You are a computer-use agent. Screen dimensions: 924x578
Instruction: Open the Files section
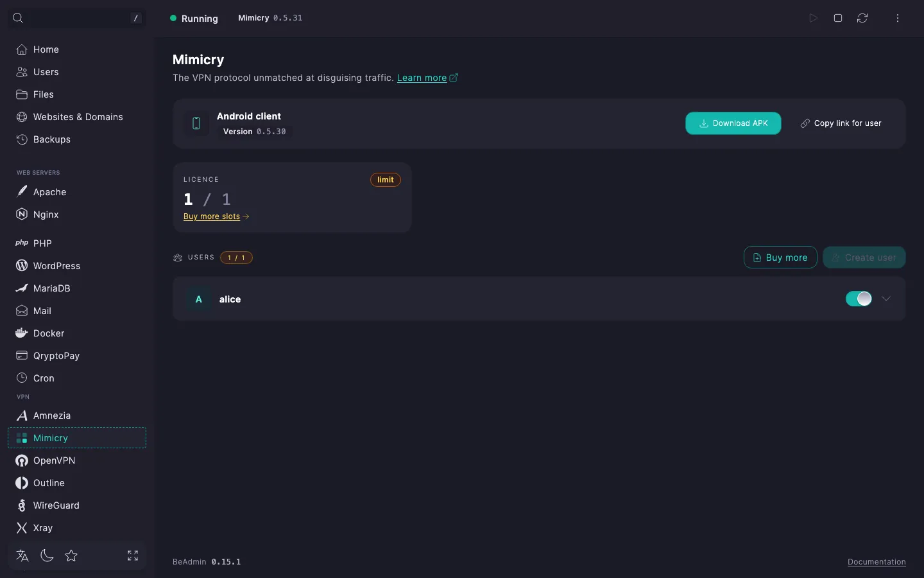click(x=77, y=94)
